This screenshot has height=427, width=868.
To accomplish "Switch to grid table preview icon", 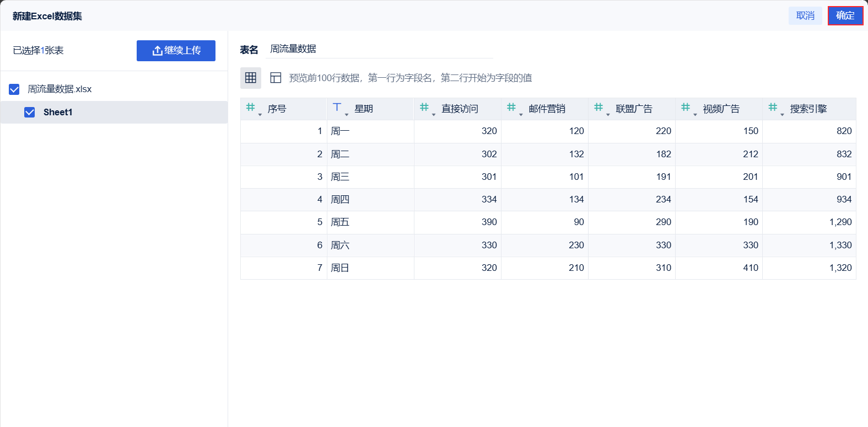I will (251, 78).
